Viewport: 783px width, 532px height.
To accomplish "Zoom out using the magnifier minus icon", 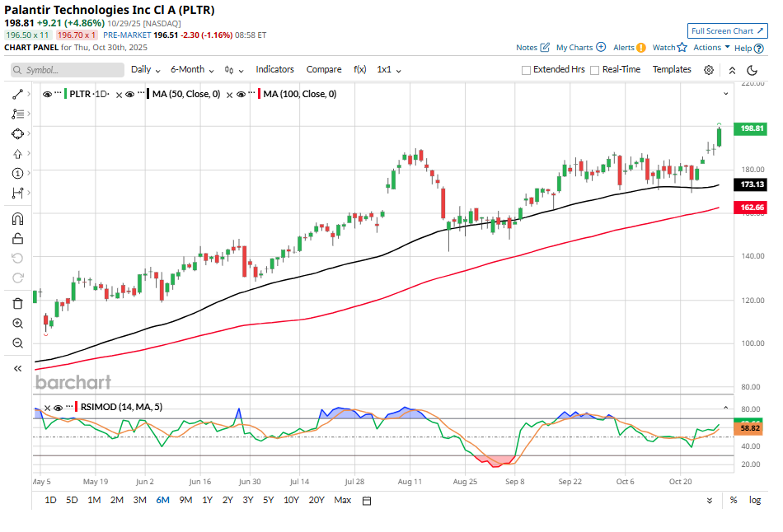I will 17,343.
